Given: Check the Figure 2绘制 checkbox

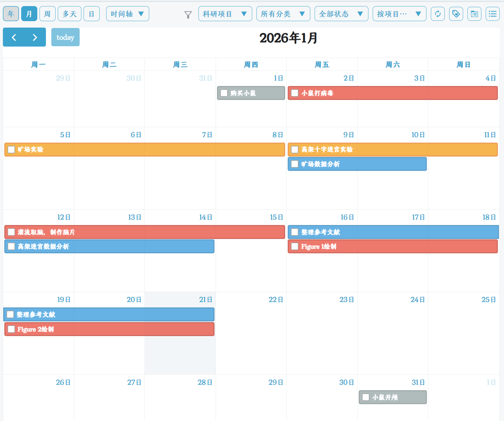Looking at the screenshot, I should click(11, 329).
